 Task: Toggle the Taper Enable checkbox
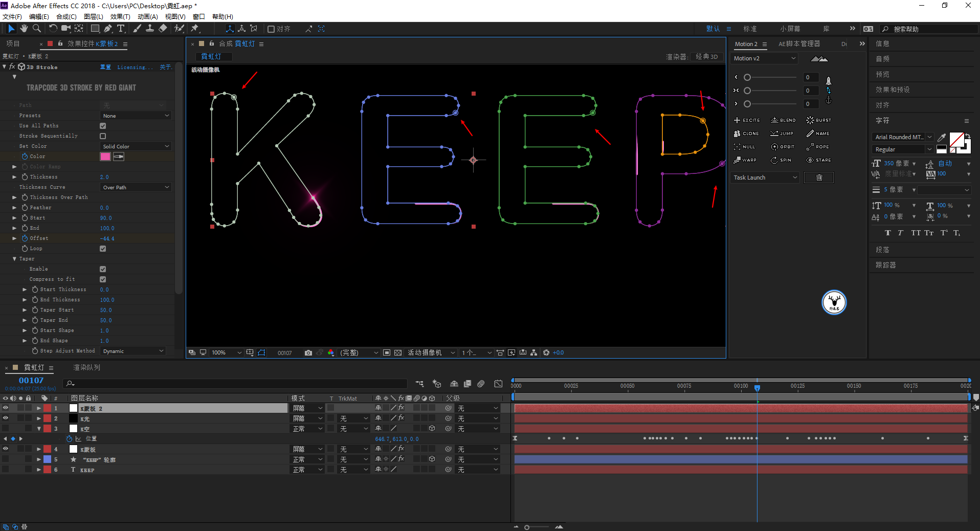(x=103, y=269)
